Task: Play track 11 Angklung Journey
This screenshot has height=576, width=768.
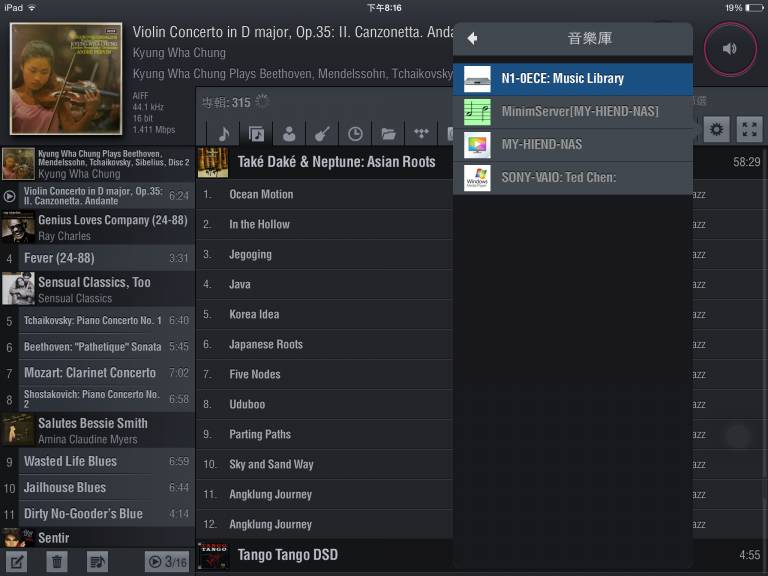Action: coord(324,495)
